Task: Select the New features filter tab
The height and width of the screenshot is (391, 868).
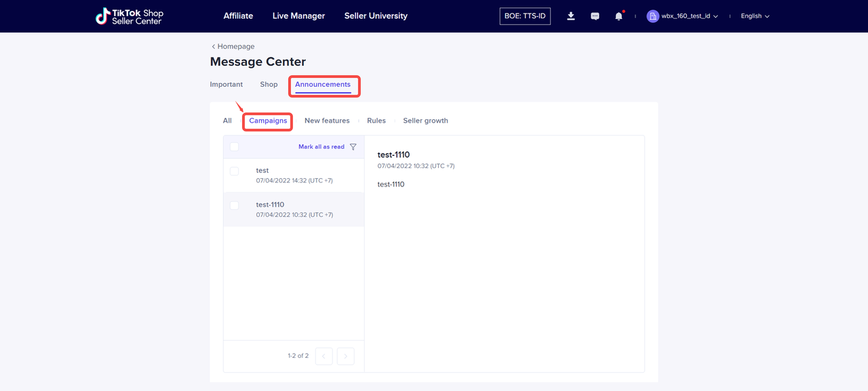Action: pos(327,121)
